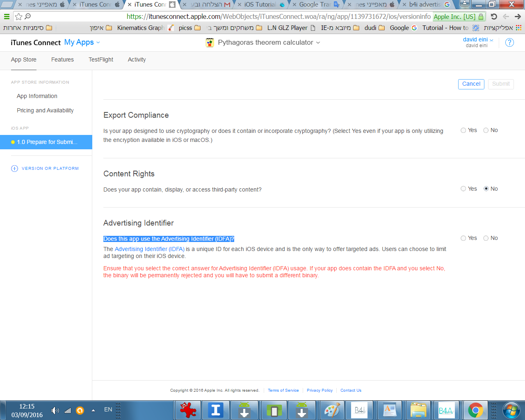The width and height of the screenshot is (525, 420).
Task: Click the Cancel button
Action: coord(471,84)
